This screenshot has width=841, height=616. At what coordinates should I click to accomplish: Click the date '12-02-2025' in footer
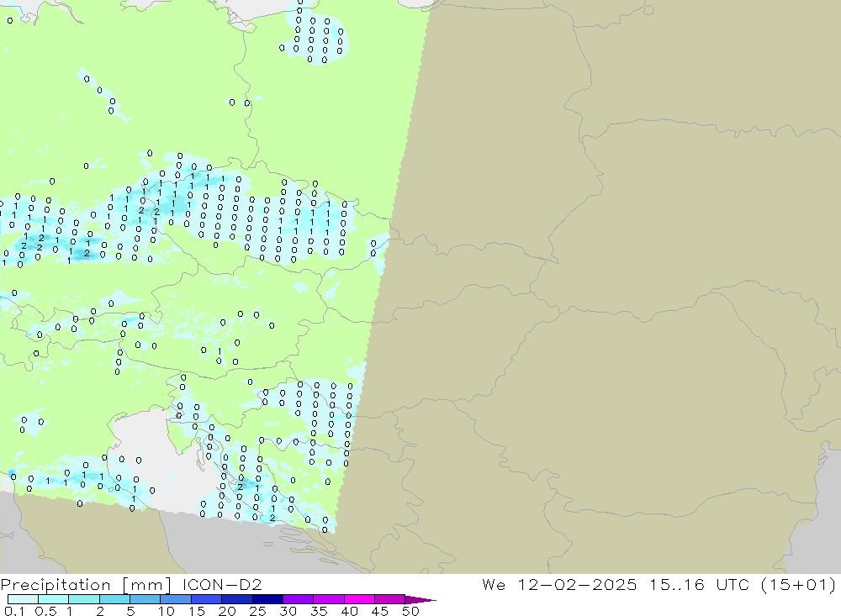[577, 584]
